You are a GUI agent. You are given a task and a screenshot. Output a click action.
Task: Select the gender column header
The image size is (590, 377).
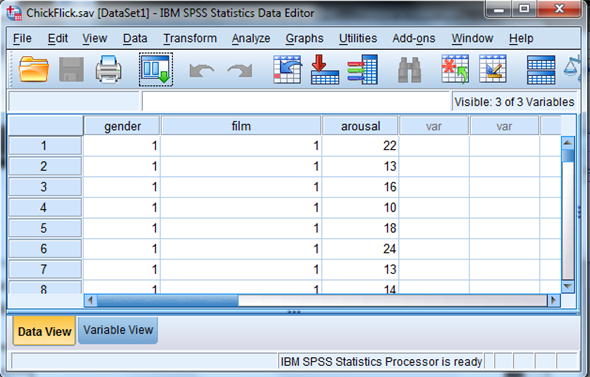click(x=122, y=126)
